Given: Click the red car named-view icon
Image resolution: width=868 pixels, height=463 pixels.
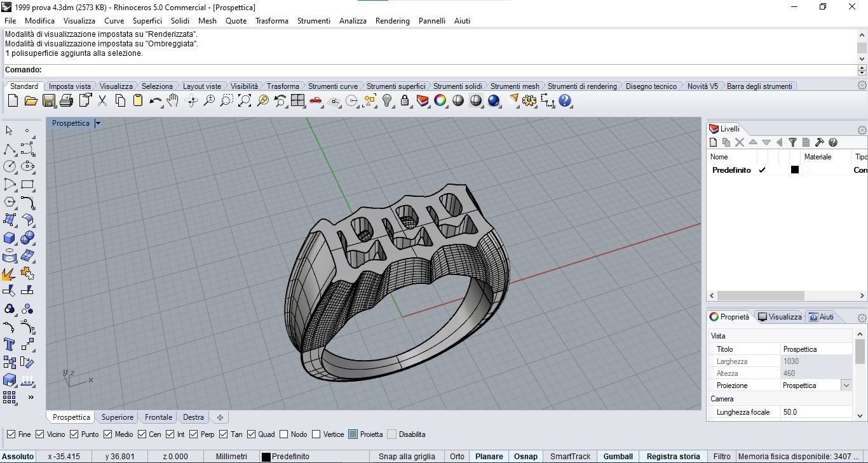Looking at the screenshot, I should point(315,100).
